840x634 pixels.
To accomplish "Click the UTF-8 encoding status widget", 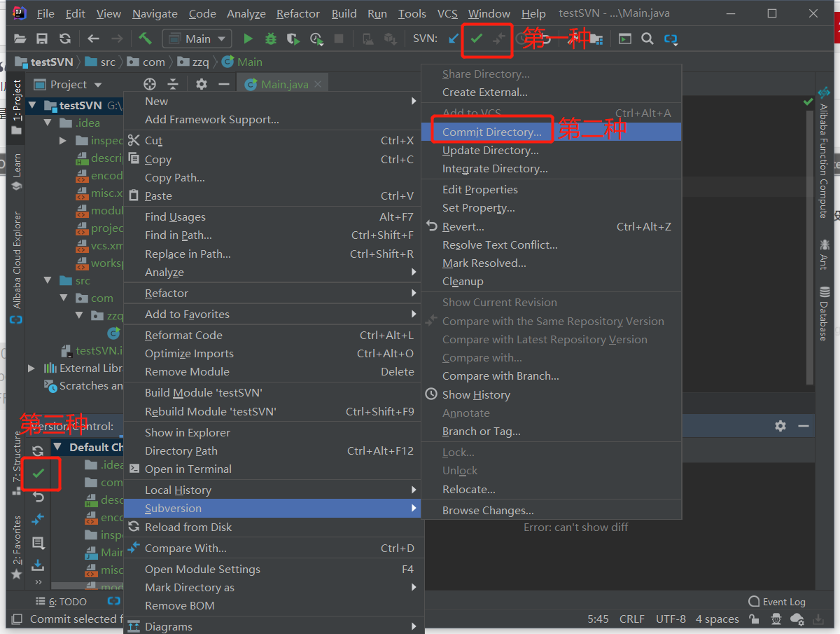I will (x=671, y=619).
